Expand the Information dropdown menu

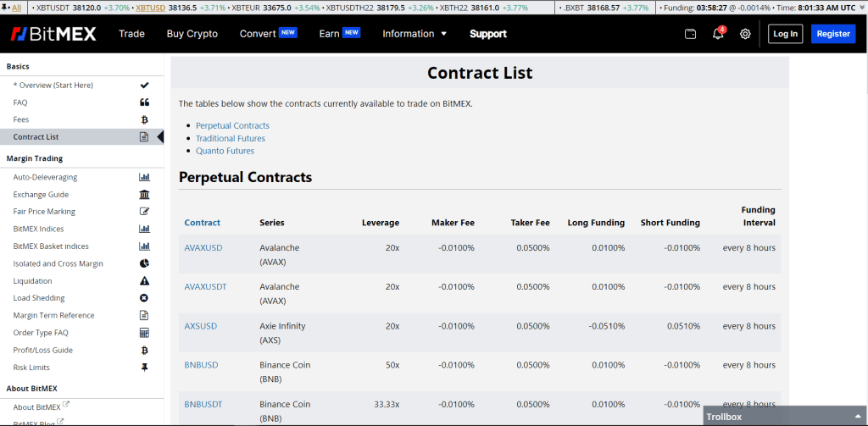(x=415, y=34)
